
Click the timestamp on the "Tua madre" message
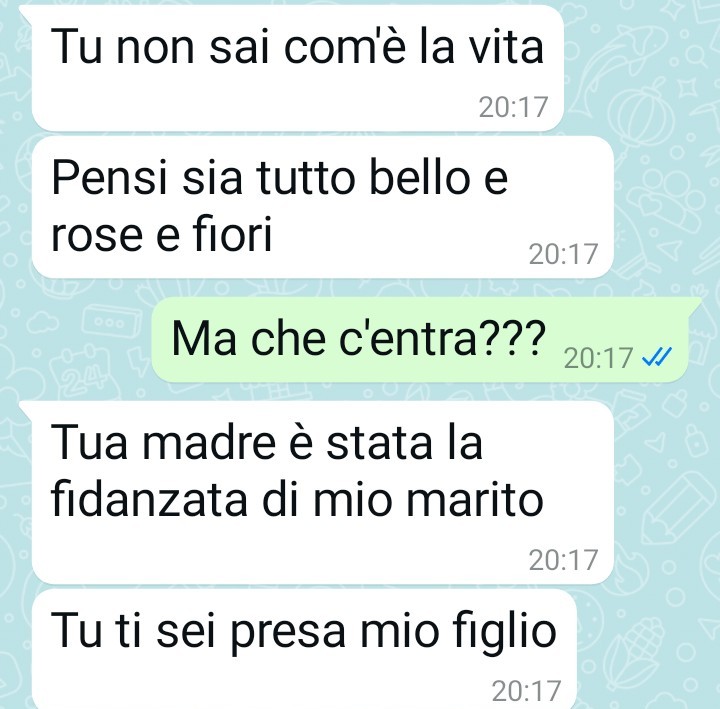point(563,560)
